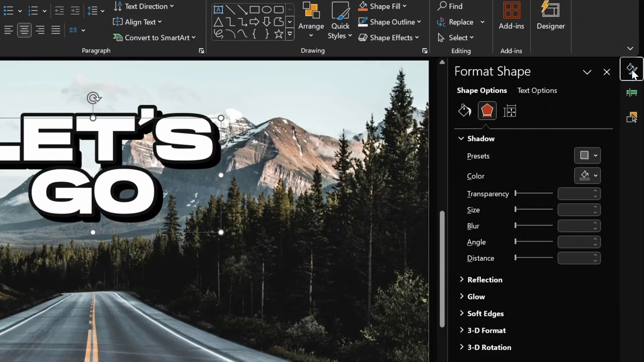This screenshot has width=644, height=362.
Task: Justify the paragraph text
Action: [56, 30]
